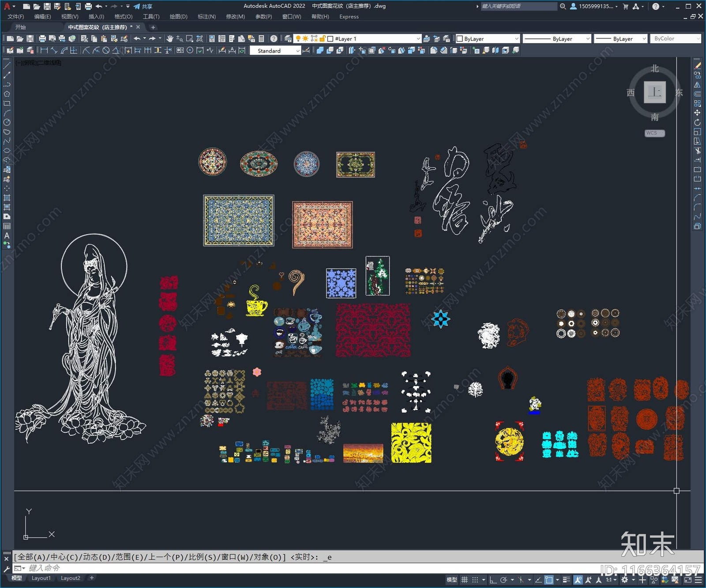The height and width of the screenshot is (588, 706).
Task: Select the Linear dimension tool
Action: 44,50
